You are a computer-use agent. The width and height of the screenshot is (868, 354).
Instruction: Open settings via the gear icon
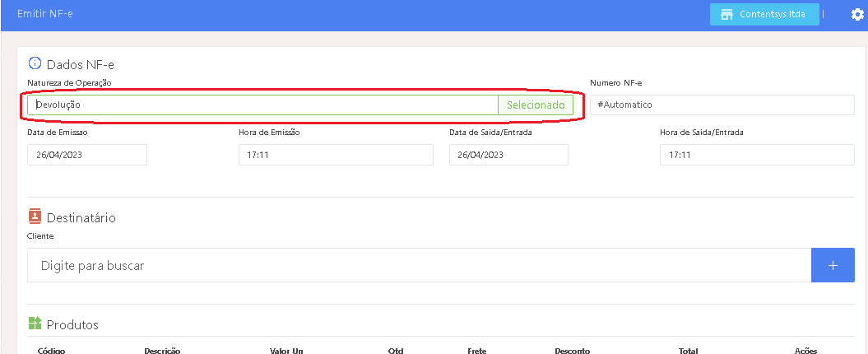coord(857,15)
